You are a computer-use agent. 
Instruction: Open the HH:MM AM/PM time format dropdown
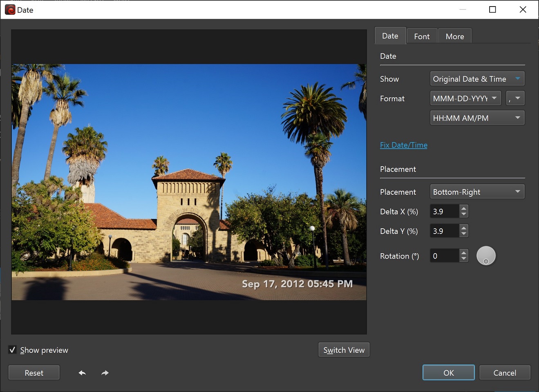(477, 118)
